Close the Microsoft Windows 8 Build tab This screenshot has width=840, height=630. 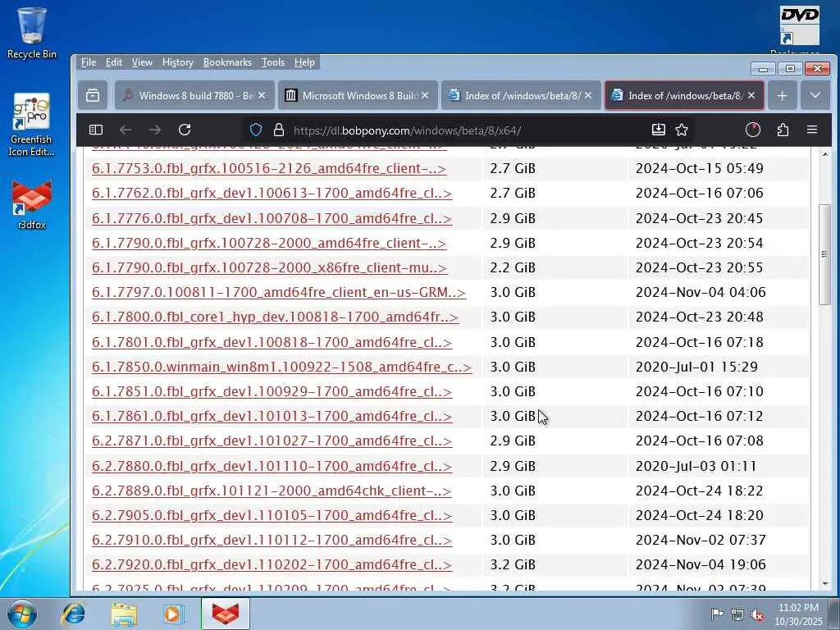(x=425, y=95)
